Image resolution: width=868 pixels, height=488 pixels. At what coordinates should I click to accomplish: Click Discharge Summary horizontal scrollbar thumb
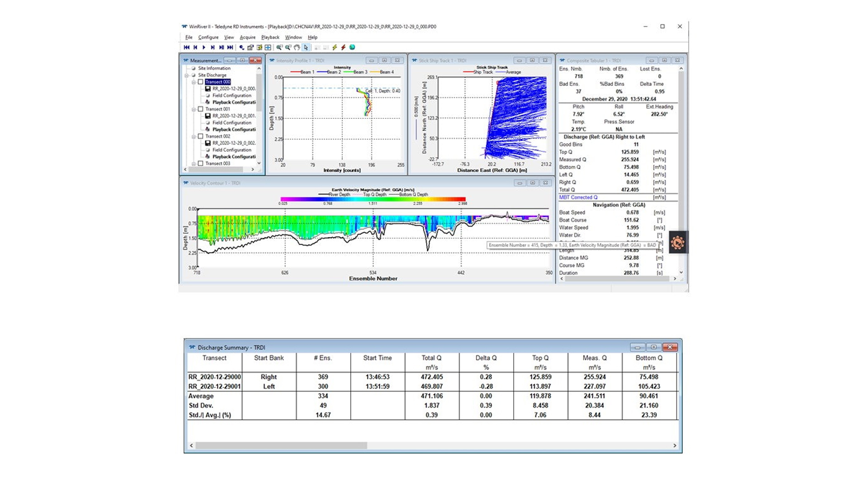point(281,446)
